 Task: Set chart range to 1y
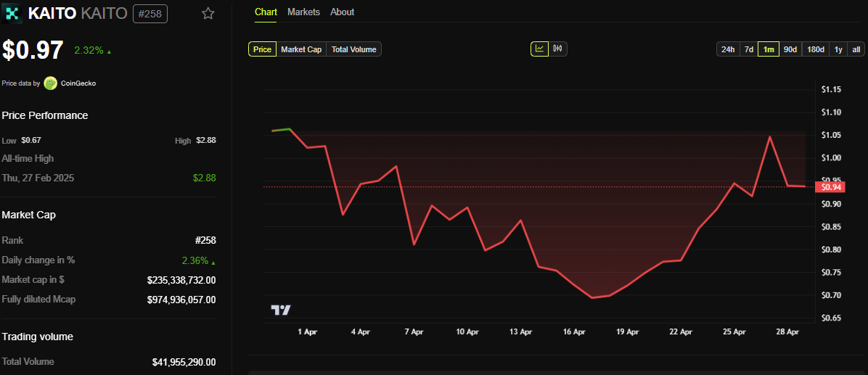point(838,49)
